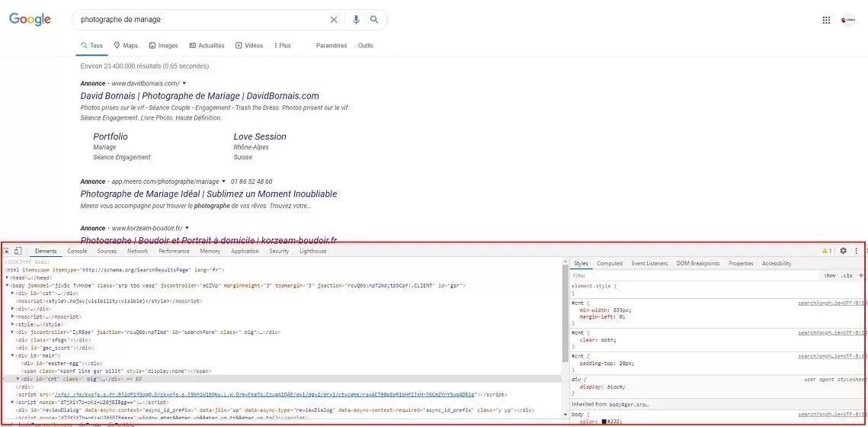Open the Application panel tab
Screen dimensions: 868x427
coord(245,251)
